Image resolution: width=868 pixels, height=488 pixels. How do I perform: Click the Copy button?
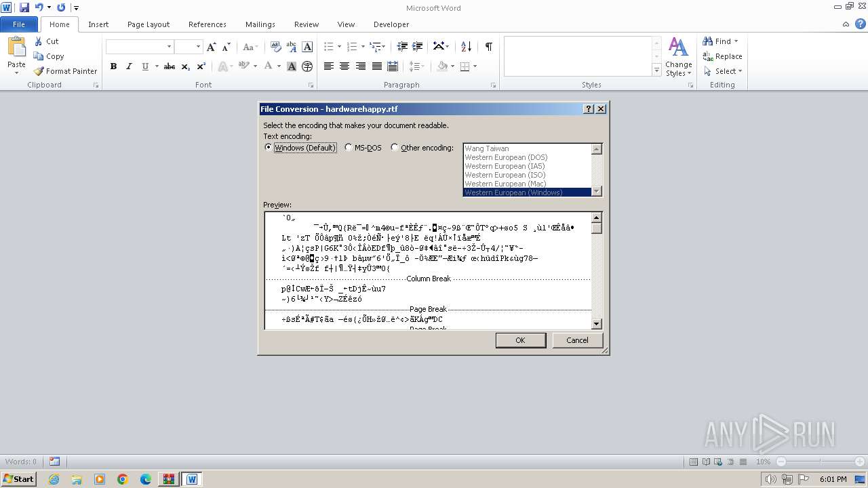[50, 56]
